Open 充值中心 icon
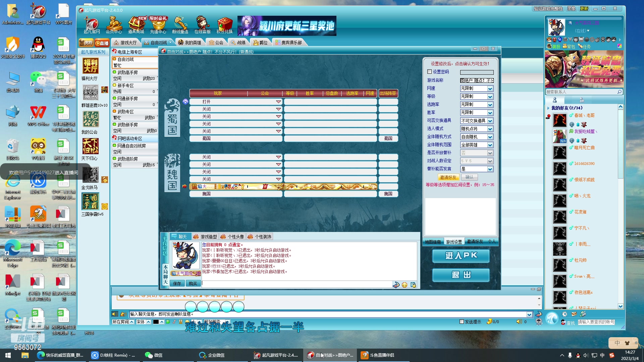Image resolution: width=644 pixels, height=362 pixels. pyautogui.click(x=158, y=25)
